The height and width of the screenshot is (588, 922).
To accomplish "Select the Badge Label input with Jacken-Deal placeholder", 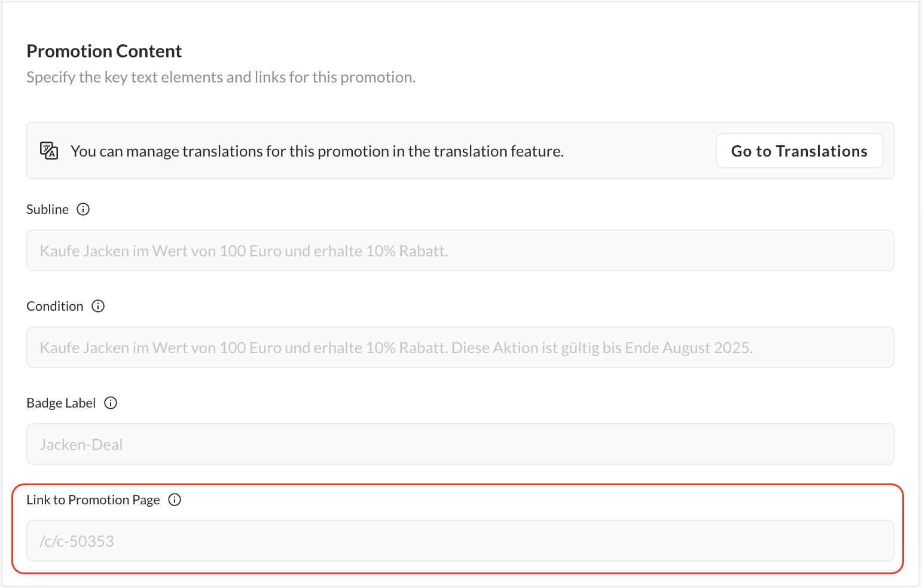I will pyautogui.click(x=460, y=445).
